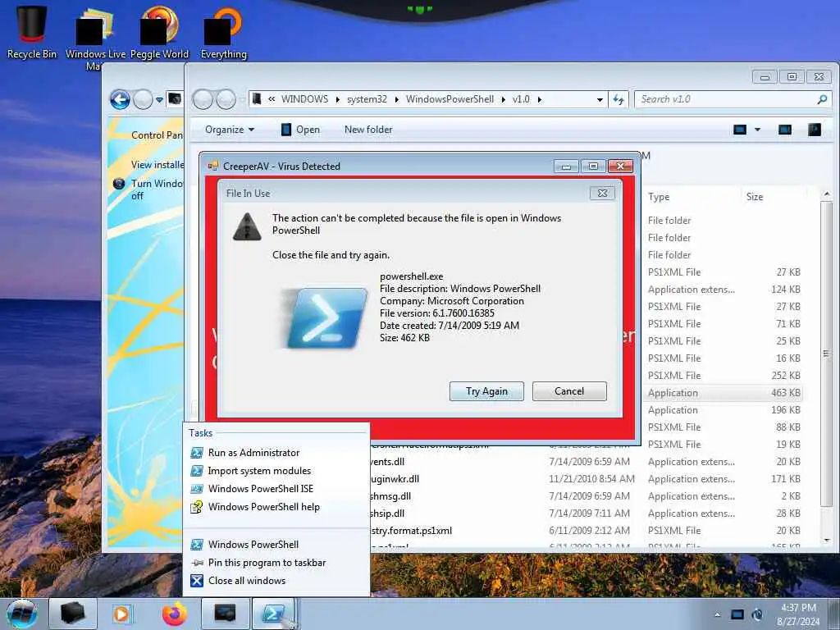Open the view options dropdown arrow
This screenshot has width=840, height=630.
pyautogui.click(x=757, y=130)
